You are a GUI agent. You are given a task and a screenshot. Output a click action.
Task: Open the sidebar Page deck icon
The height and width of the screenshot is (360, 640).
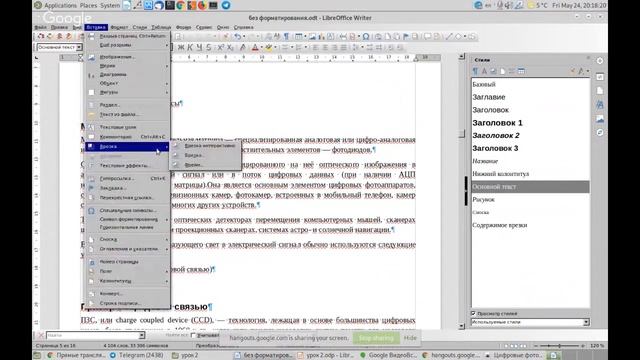pos(600,91)
